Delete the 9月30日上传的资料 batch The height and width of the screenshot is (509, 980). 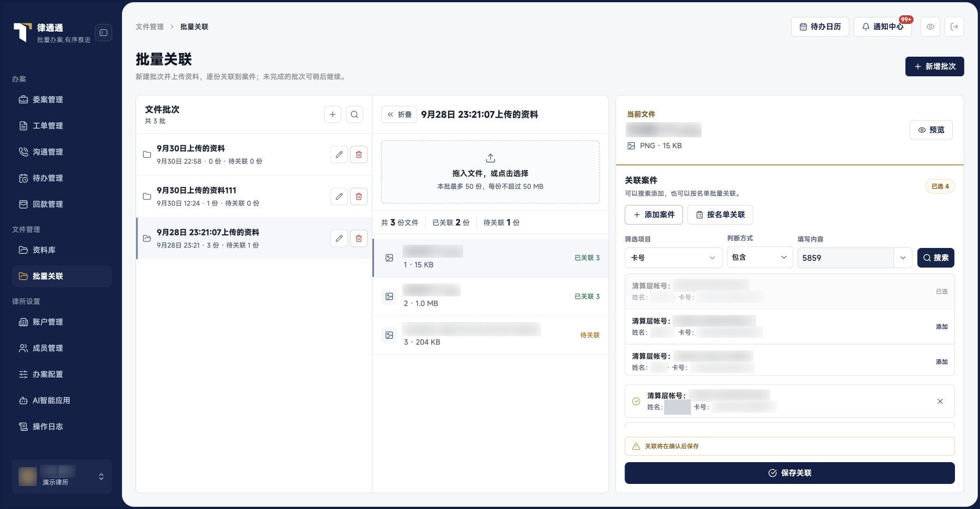359,154
